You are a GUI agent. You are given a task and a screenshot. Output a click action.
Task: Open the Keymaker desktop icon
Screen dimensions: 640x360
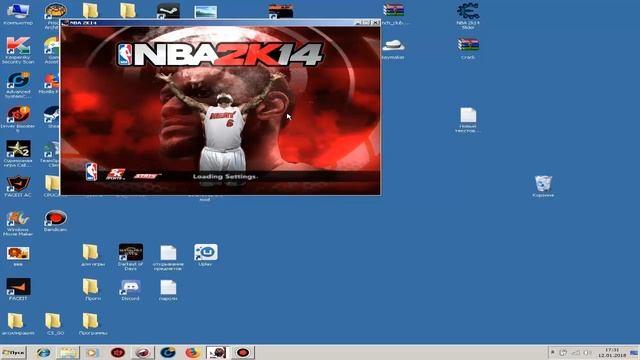click(x=393, y=49)
